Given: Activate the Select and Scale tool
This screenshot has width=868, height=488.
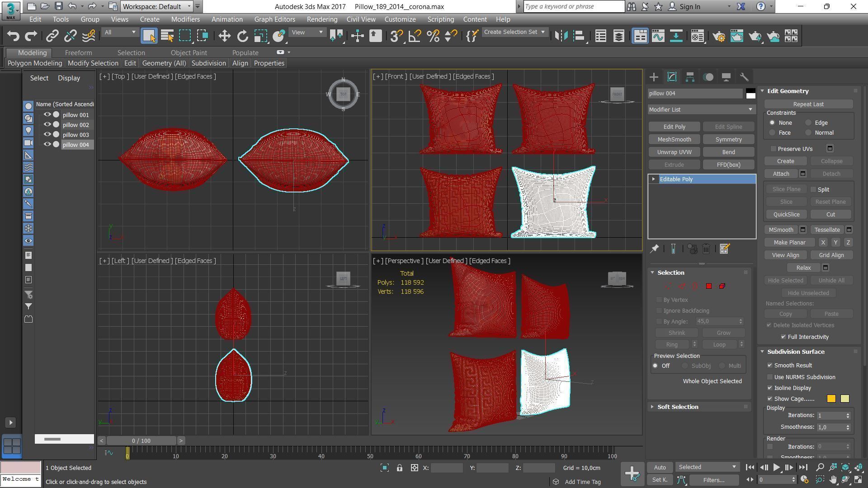Looking at the screenshot, I should point(261,36).
